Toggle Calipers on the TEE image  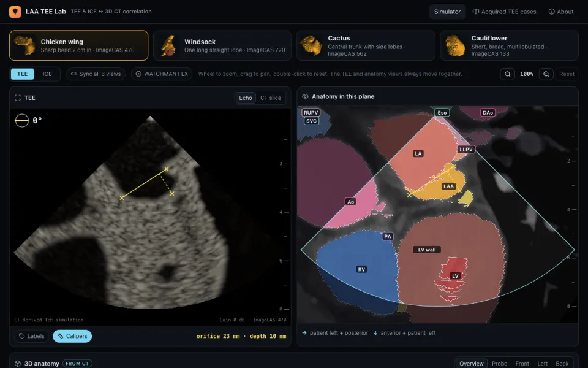(x=72, y=336)
